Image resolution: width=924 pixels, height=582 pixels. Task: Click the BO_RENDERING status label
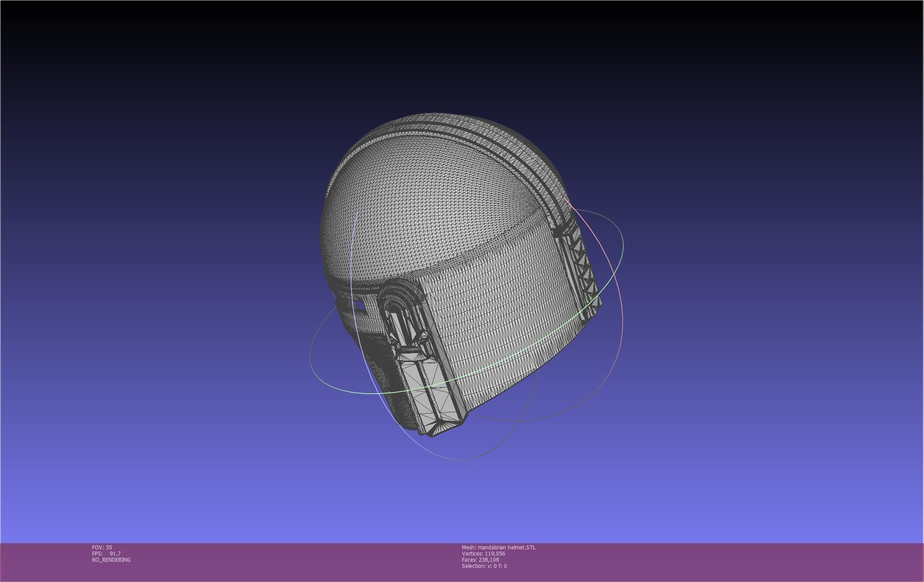(x=111, y=560)
